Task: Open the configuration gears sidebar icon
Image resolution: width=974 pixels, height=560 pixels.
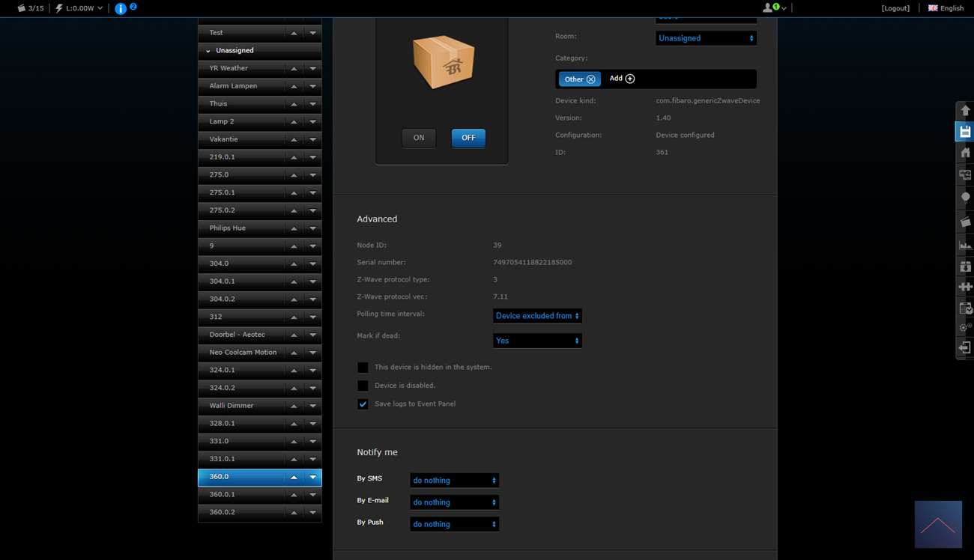Action: [965, 328]
